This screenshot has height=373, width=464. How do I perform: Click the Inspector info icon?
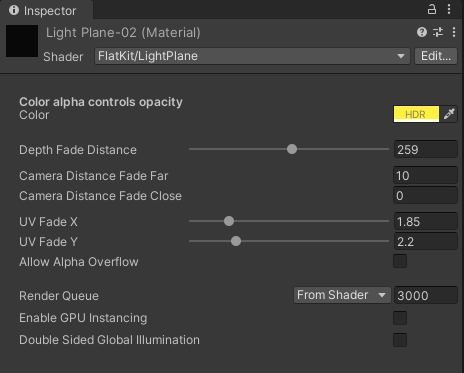click(x=14, y=10)
